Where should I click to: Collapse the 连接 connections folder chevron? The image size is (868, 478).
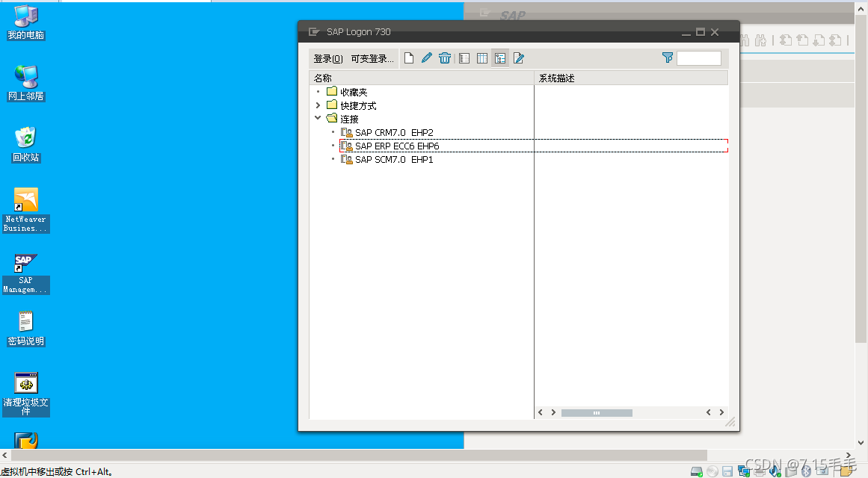(x=318, y=118)
